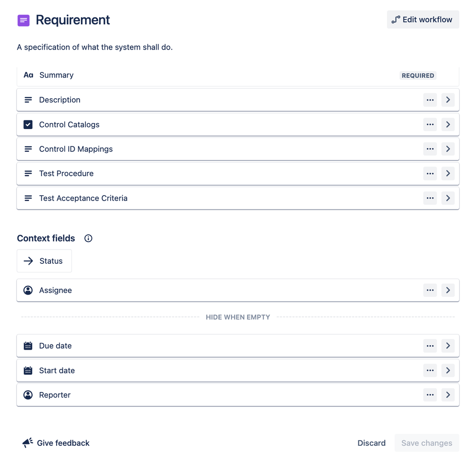Click the Requirement issue type icon
The height and width of the screenshot is (452, 476).
point(23,20)
